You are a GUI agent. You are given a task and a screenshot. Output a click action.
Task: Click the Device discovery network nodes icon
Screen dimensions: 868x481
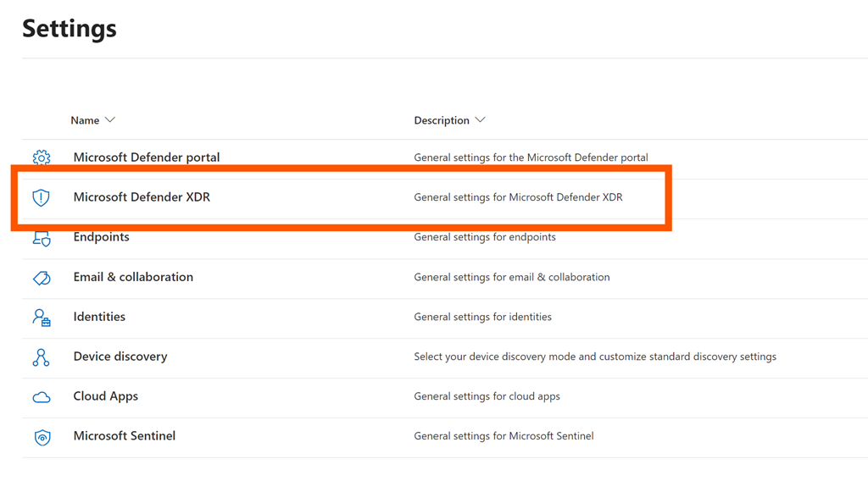click(41, 357)
